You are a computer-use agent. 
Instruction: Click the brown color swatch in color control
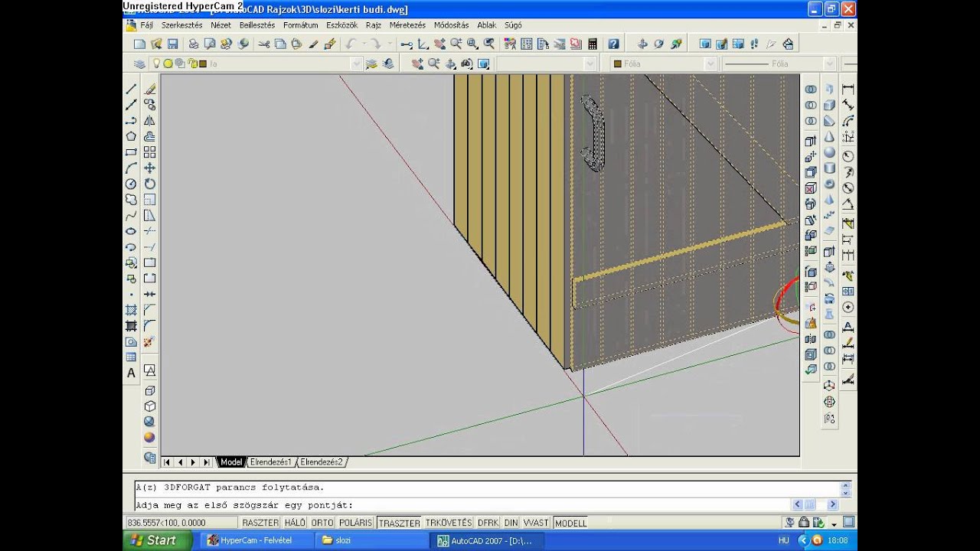(617, 64)
